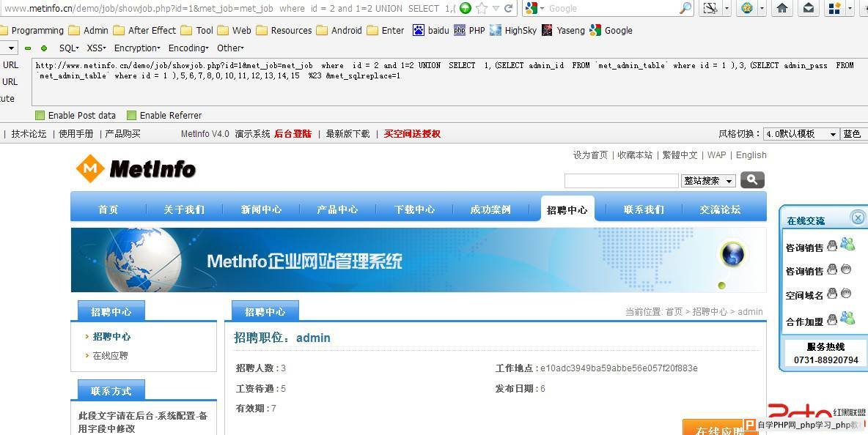
Task: Open the mail envelope toolbar icon
Action: [809, 8]
